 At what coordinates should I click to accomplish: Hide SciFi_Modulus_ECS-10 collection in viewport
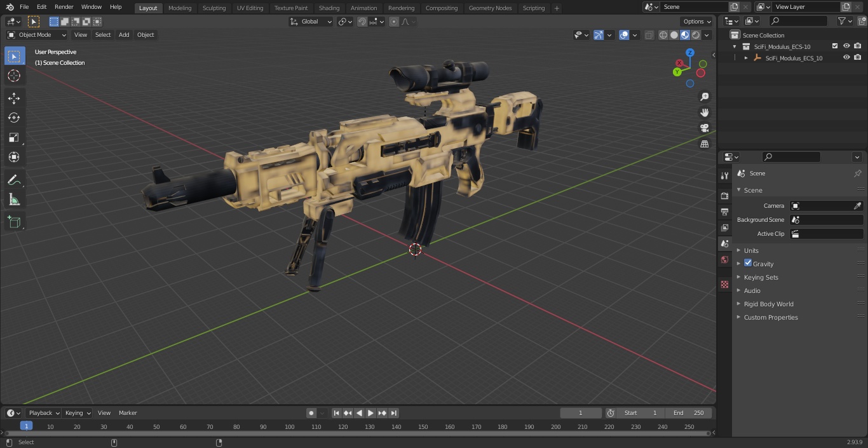point(846,46)
